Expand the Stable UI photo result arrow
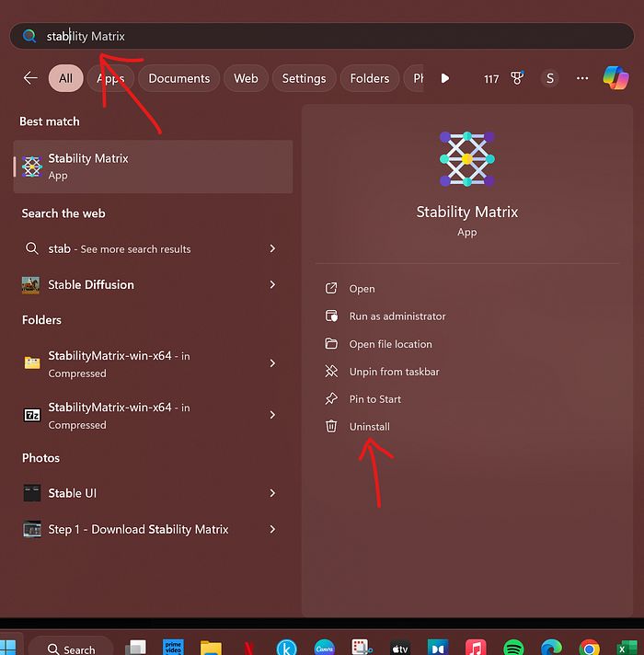 (x=272, y=493)
